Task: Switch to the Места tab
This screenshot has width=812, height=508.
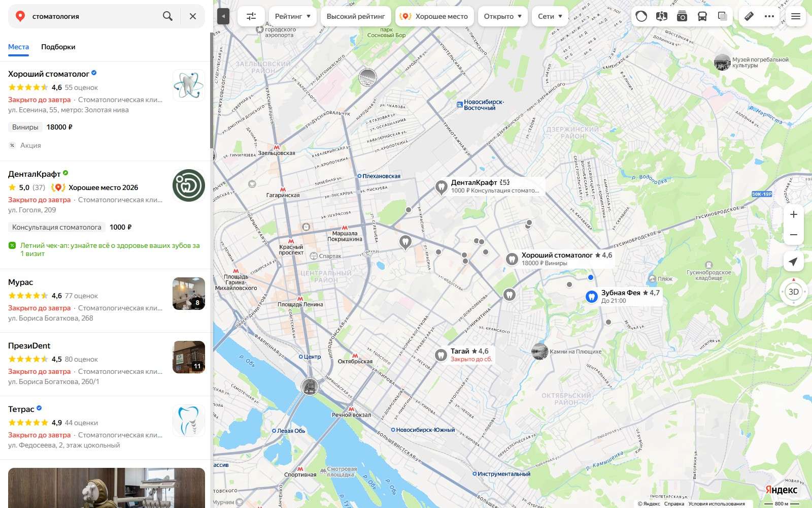Action: coord(18,47)
